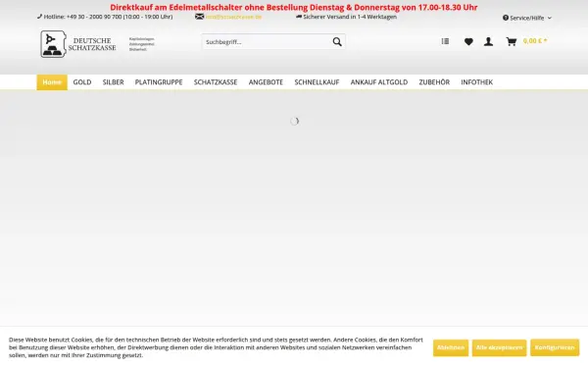Open the PLATINGRUPPE menu

point(159,82)
